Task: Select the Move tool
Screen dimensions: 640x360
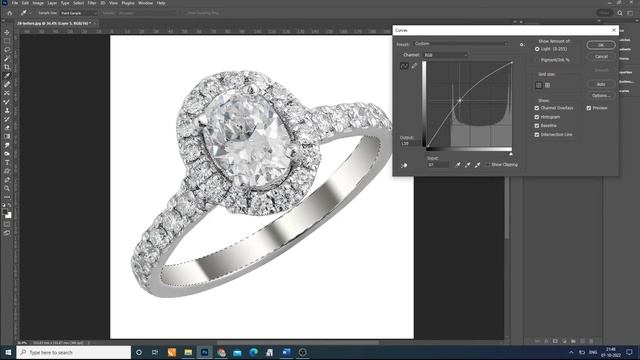Action: tap(7, 32)
